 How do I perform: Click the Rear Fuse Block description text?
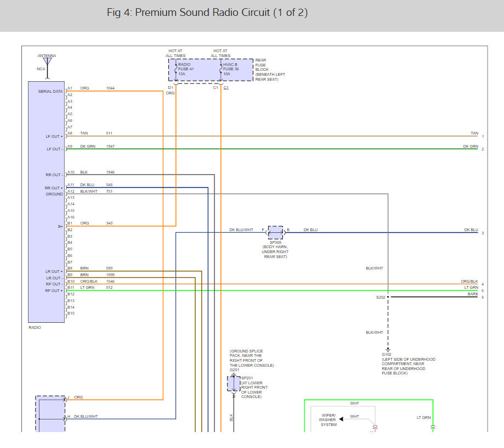(x=270, y=70)
